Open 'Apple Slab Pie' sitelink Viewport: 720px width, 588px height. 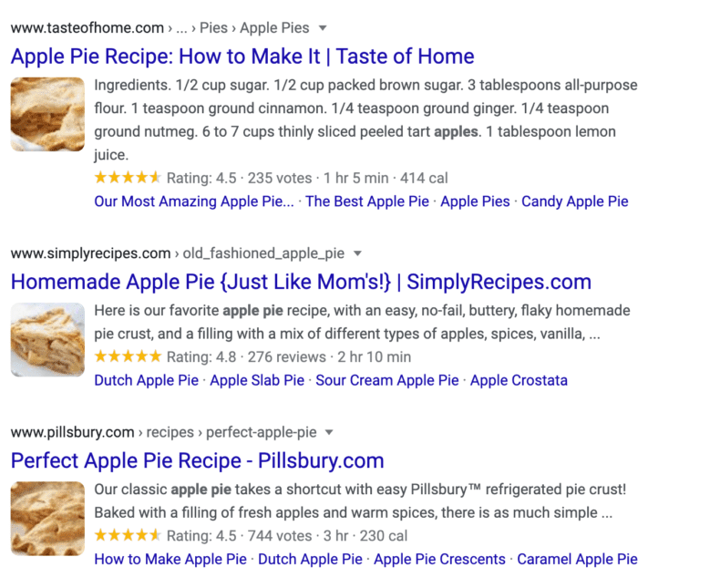257,380
